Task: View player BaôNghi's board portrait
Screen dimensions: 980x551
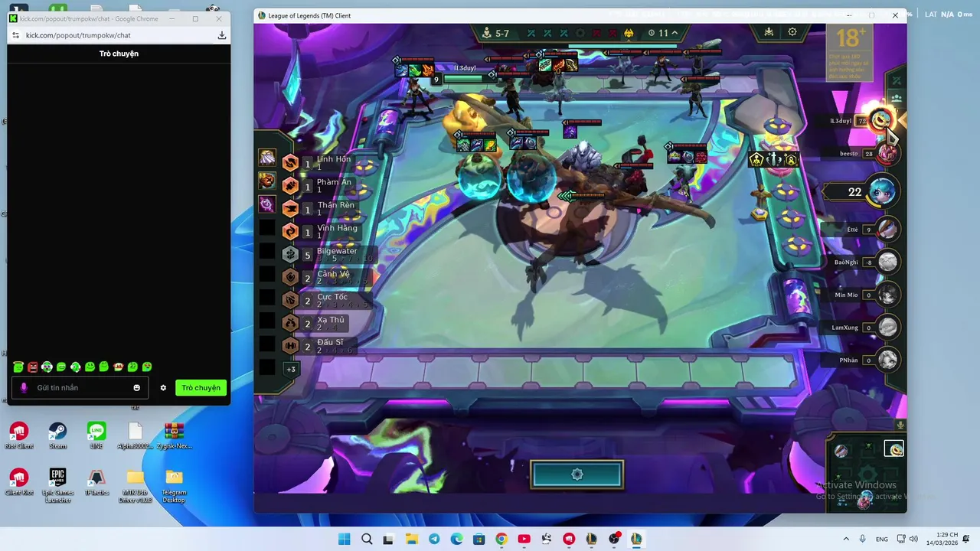Action: (888, 262)
